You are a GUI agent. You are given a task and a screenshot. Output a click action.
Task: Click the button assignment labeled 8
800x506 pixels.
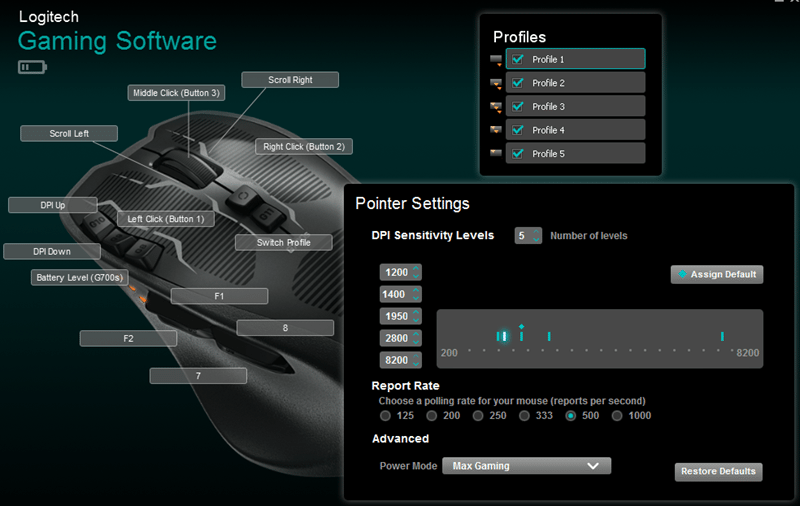[x=285, y=328]
